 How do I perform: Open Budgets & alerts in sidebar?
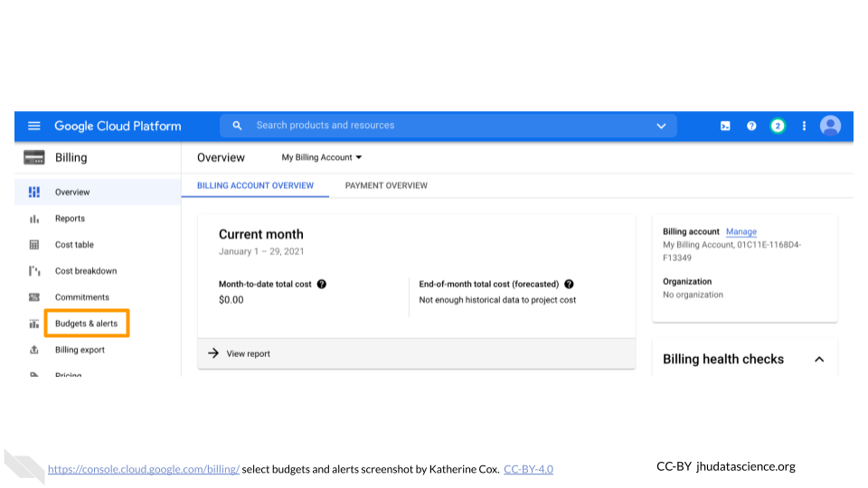point(87,324)
